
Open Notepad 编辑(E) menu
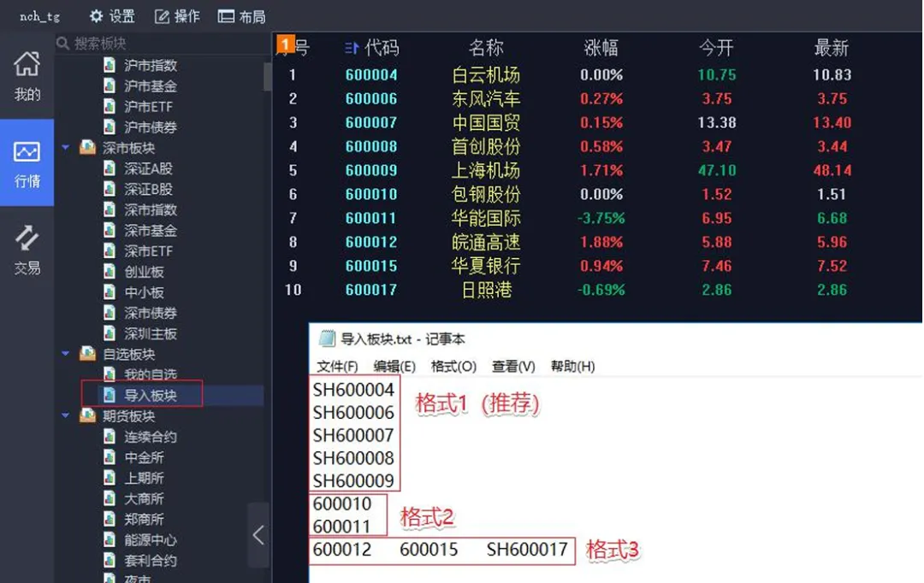(x=394, y=366)
